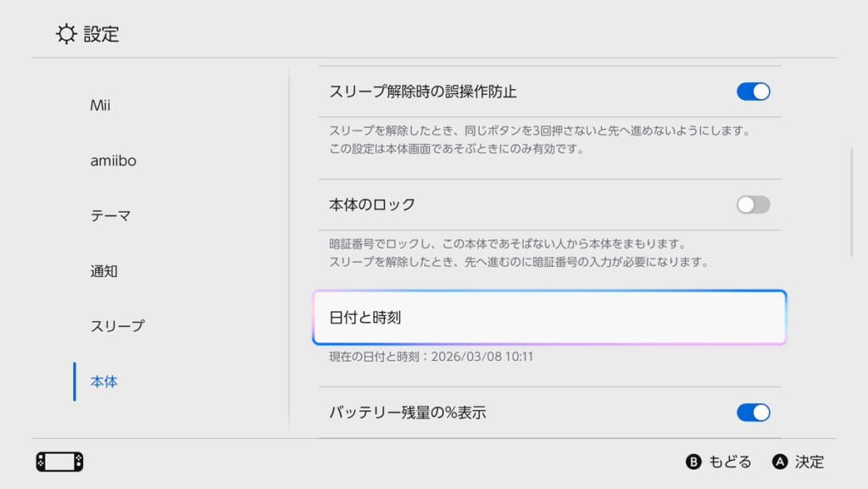Enable the 本体のロック toggle
This screenshot has width=868, height=489.
[753, 204]
